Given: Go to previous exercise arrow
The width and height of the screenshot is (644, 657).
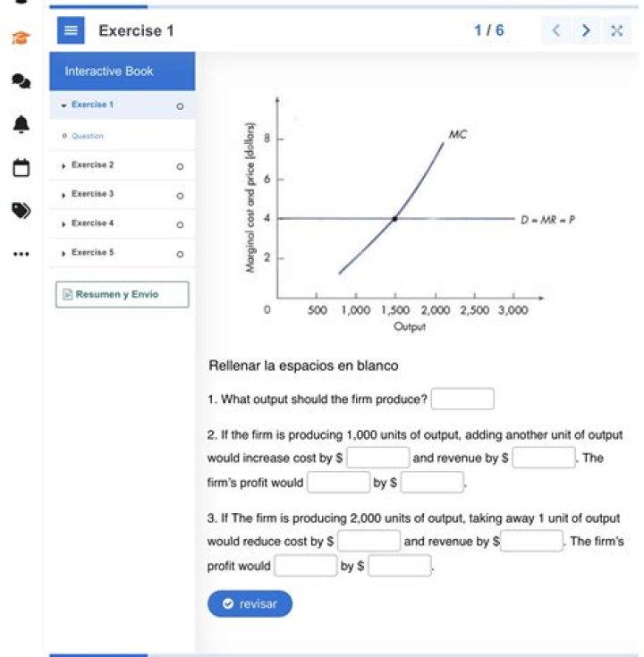Looking at the screenshot, I should click(x=556, y=30).
